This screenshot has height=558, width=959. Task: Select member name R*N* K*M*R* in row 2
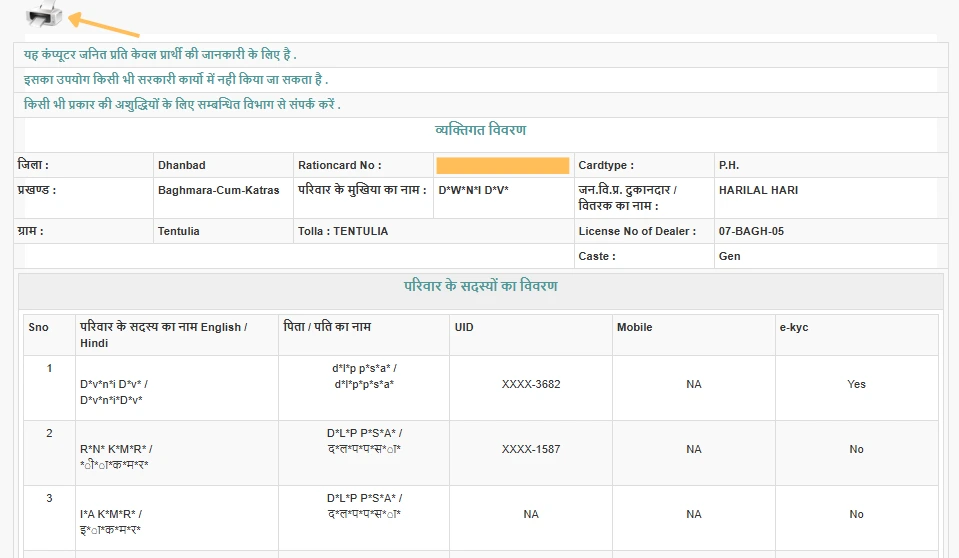point(116,449)
